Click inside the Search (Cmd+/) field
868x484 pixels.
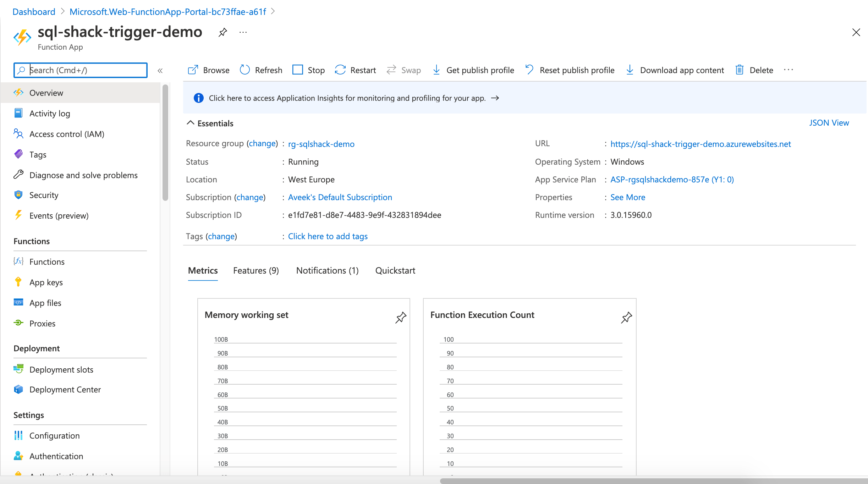click(80, 70)
